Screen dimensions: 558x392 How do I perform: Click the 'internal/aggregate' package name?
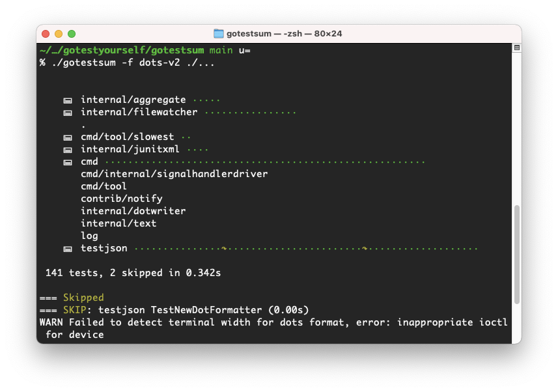[x=133, y=100]
